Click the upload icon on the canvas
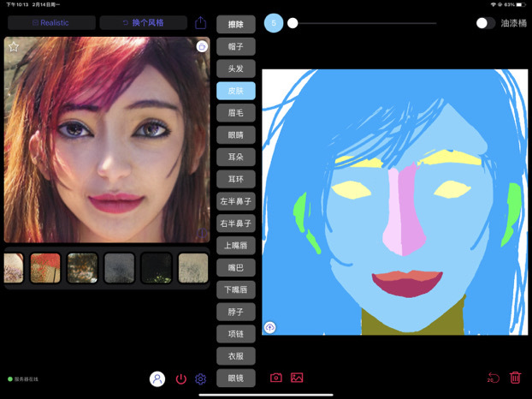The height and width of the screenshot is (399, 532). point(269,327)
